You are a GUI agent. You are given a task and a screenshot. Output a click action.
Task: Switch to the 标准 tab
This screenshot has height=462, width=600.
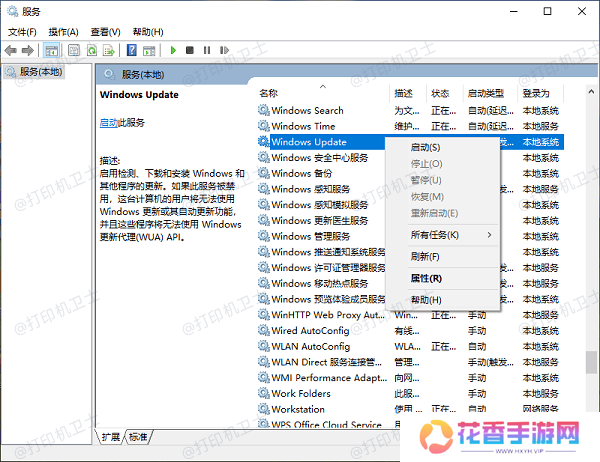[x=138, y=436]
